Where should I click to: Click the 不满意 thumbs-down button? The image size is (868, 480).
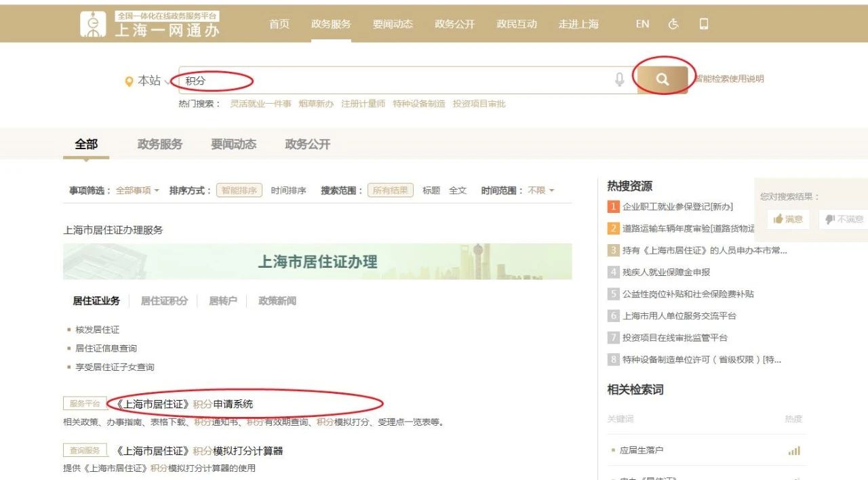(x=844, y=219)
